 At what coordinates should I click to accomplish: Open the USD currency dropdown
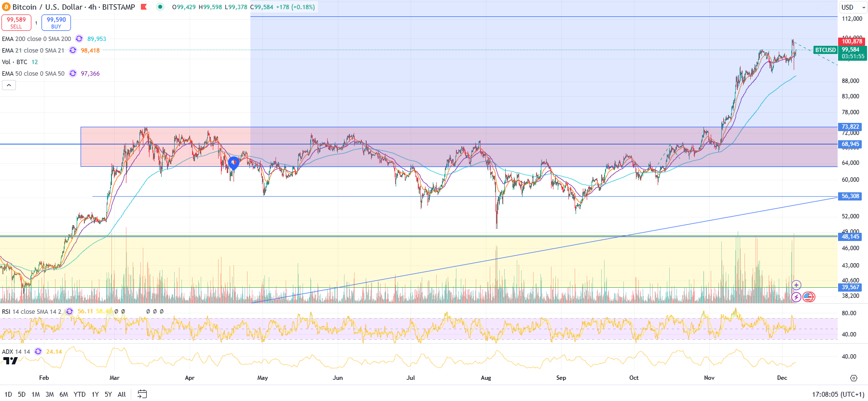[x=853, y=7]
